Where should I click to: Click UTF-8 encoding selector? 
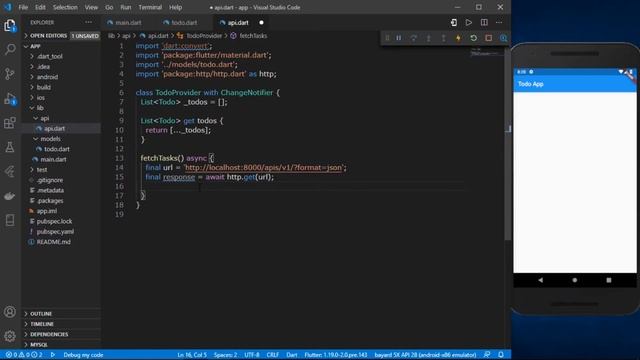(x=252, y=355)
